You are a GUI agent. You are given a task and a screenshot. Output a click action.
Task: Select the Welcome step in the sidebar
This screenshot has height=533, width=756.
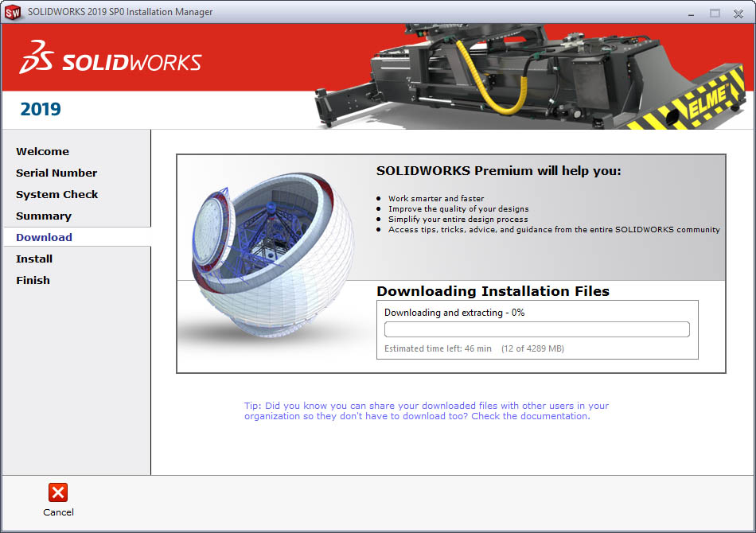click(42, 151)
